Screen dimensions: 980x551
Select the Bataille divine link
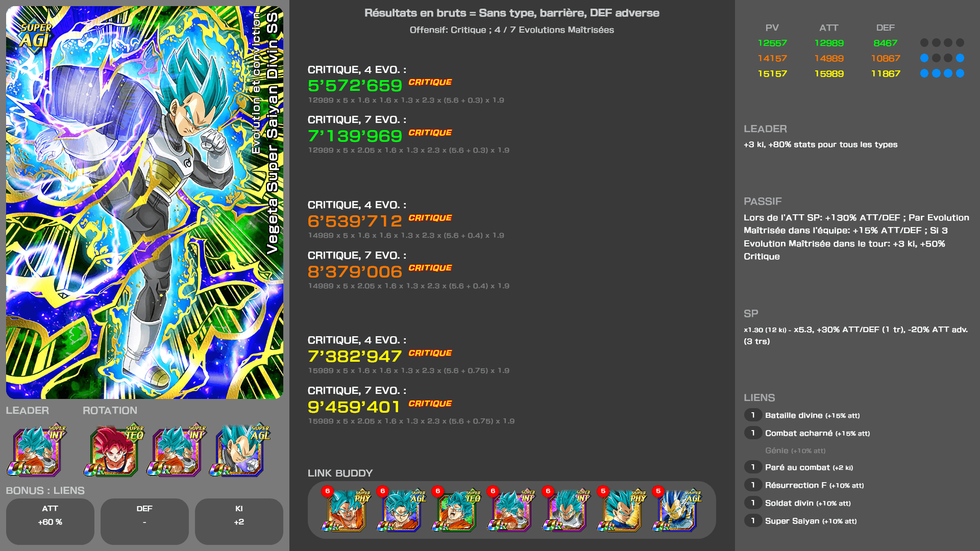point(812,415)
